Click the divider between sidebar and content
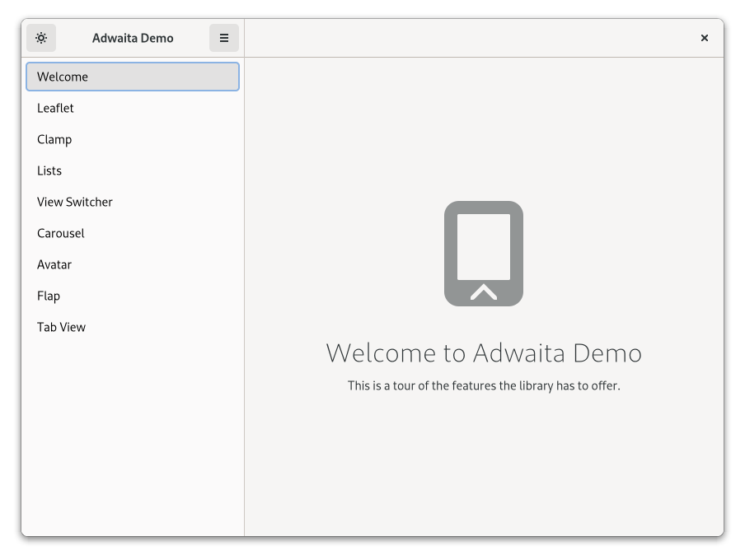 click(x=244, y=296)
